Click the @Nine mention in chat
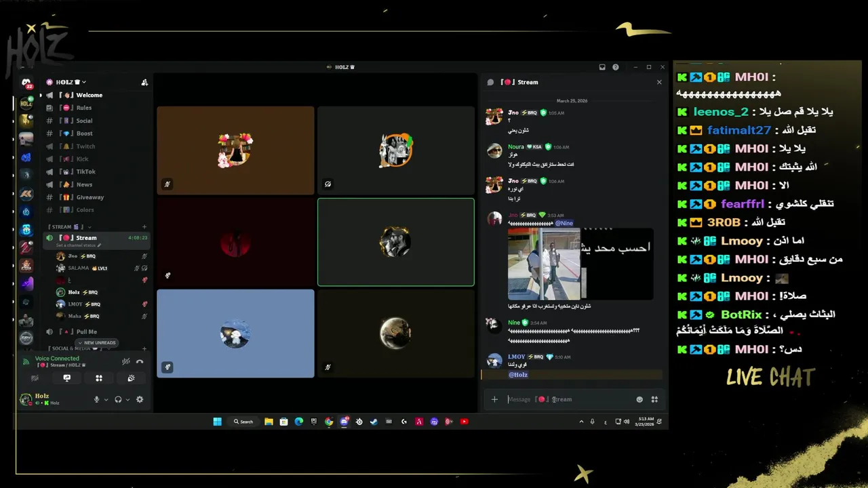The height and width of the screenshot is (488, 868). coord(564,223)
